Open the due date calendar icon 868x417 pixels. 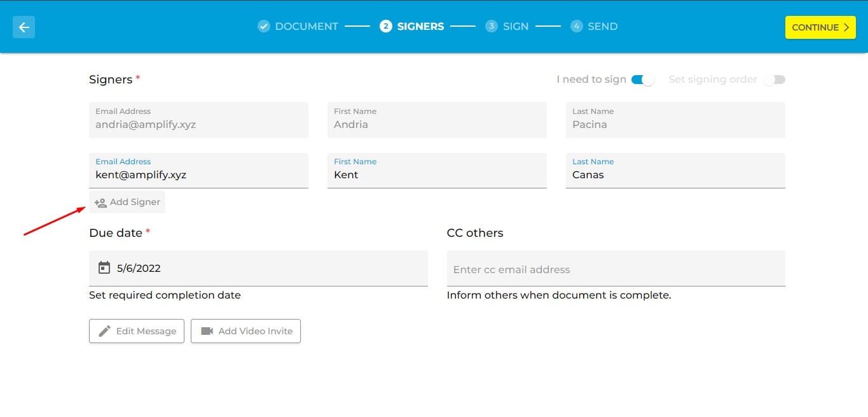[x=104, y=267]
